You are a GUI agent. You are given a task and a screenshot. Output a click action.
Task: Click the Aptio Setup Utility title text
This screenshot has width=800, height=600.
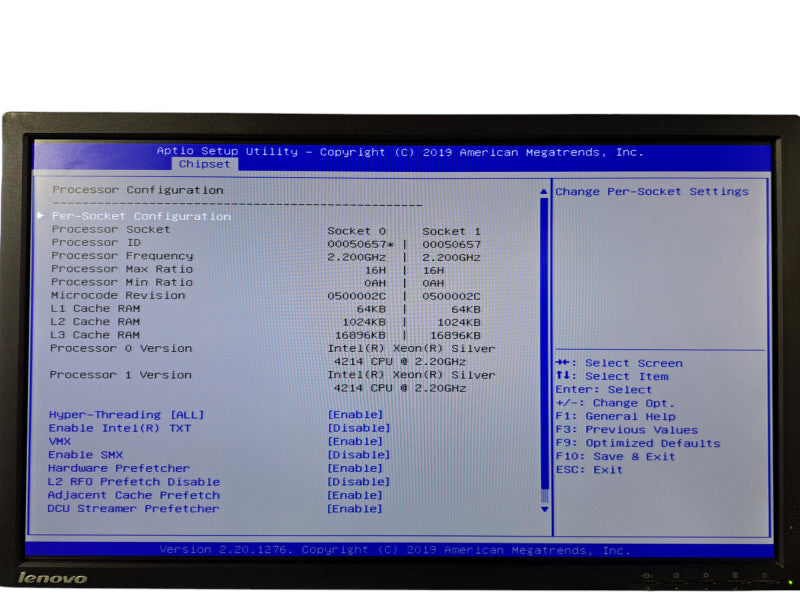[400, 152]
